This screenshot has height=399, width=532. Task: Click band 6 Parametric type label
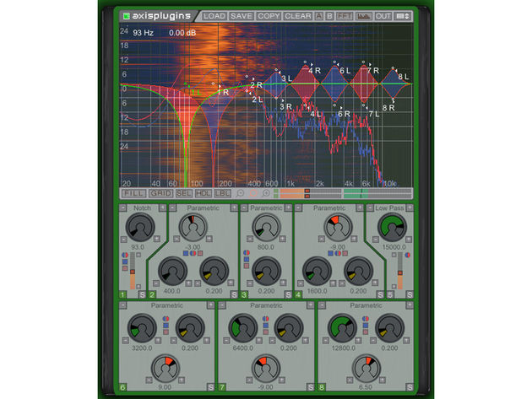pyautogui.click(x=167, y=305)
